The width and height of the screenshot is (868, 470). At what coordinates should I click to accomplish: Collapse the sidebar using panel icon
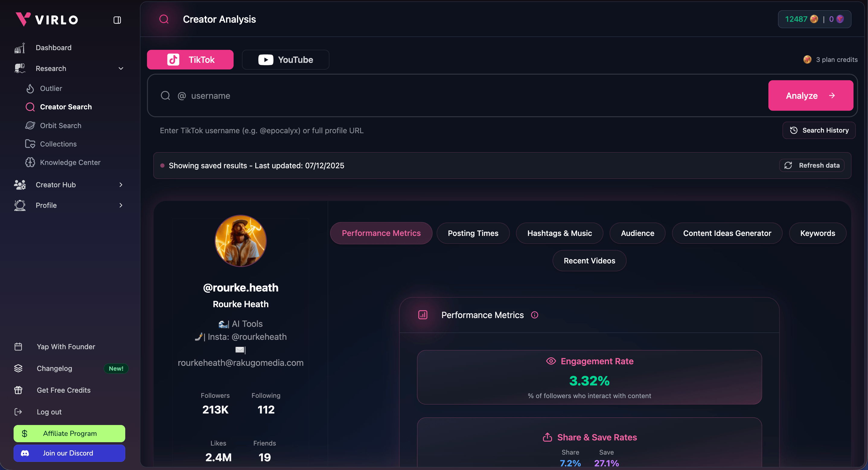click(117, 20)
